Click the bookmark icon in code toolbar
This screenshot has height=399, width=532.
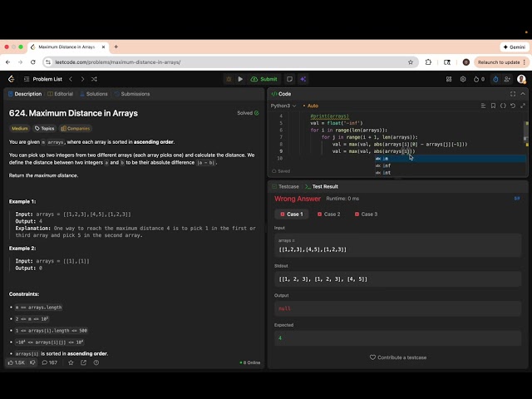click(x=493, y=106)
